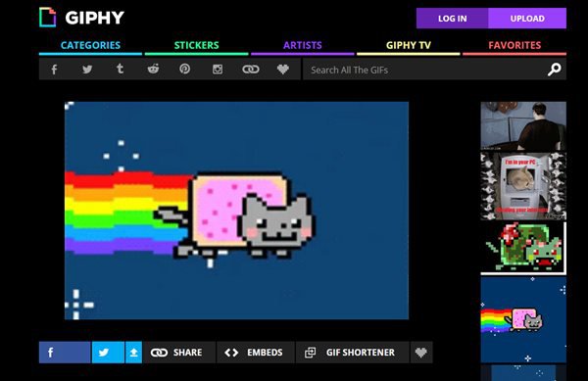Open the GIF SHORTENER panel
This screenshot has height=381, width=588.
352,353
